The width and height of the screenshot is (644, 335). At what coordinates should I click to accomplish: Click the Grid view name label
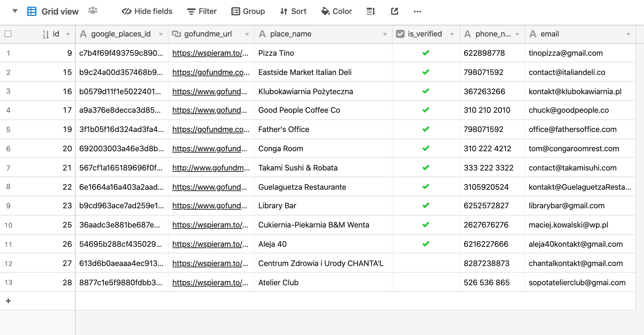point(60,12)
